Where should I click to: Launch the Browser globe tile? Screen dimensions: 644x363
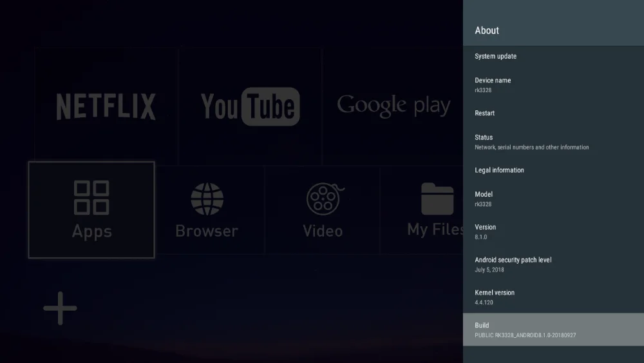click(207, 210)
